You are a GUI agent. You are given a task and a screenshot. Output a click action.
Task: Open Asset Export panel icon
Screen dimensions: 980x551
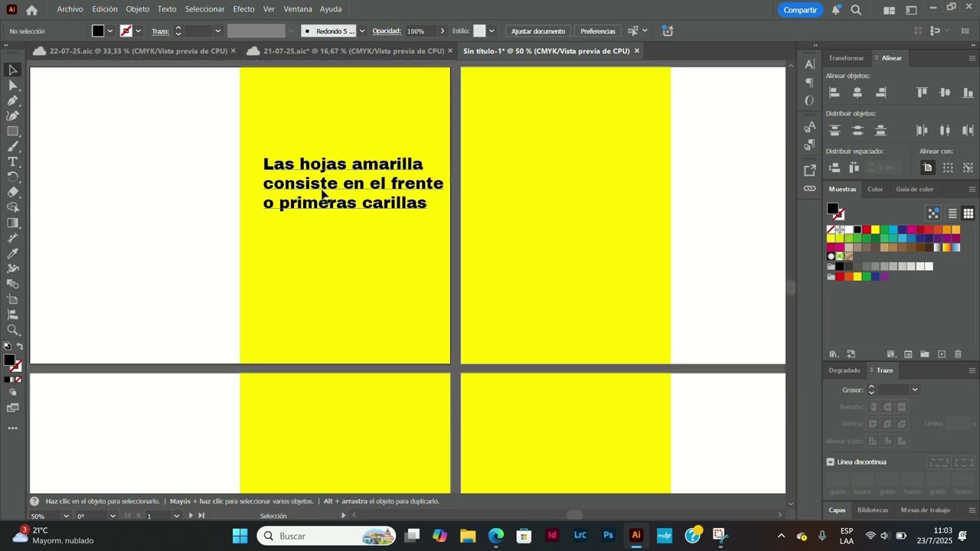[809, 170]
